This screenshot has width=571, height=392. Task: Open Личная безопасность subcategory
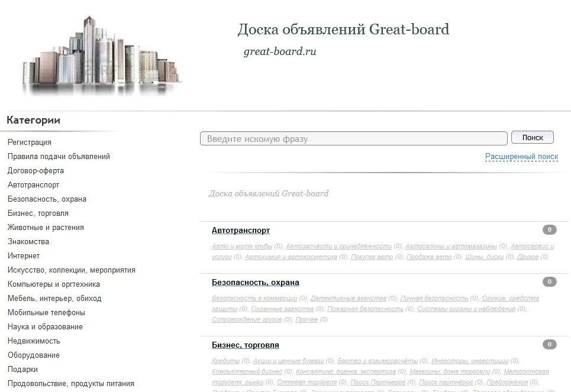pyautogui.click(x=434, y=299)
